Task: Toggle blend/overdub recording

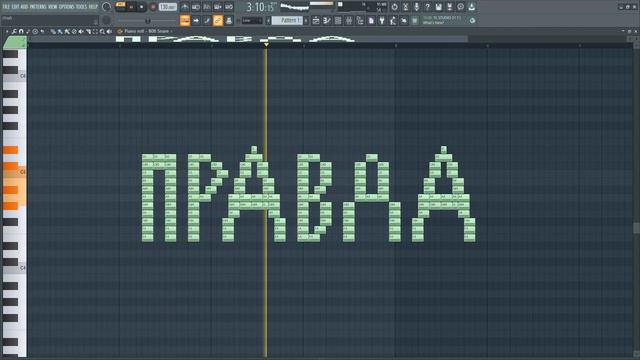Action: [218, 7]
